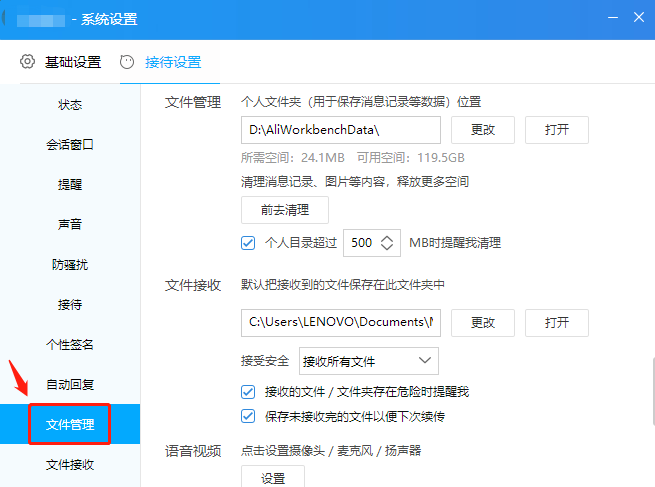Click 更改 for received files folder
This screenshot has width=655, height=487.
click(483, 323)
